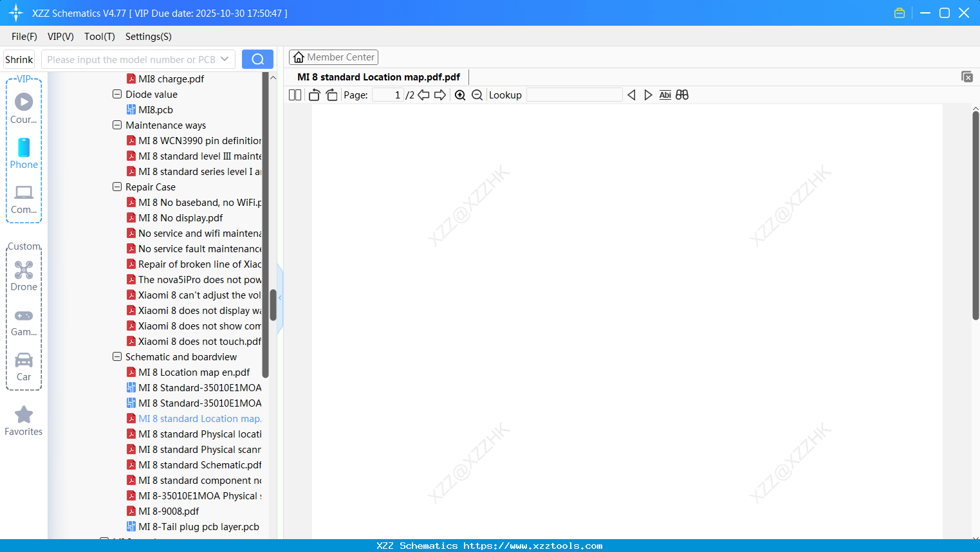The image size is (980, 552).
Task: Open the Car category
Action: pyautogui.click(x=24, y=367)
